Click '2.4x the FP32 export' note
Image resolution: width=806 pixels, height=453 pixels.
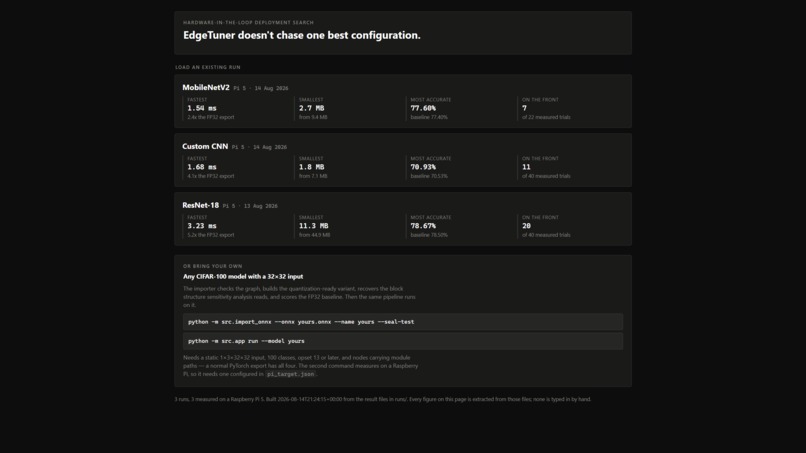(x=211, y=117)
